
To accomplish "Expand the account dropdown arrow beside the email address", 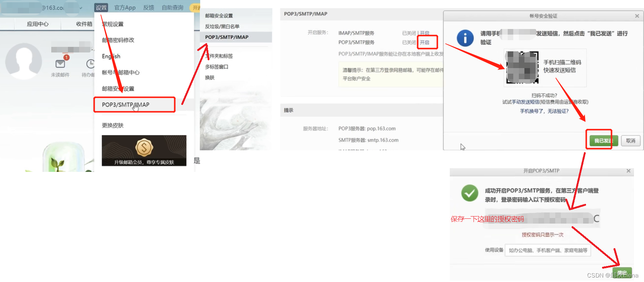I will point(81,8).
